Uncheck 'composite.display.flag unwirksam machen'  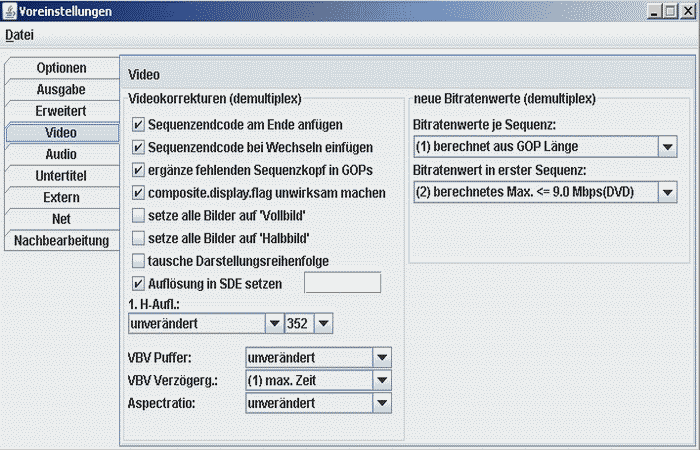[139, 193]
